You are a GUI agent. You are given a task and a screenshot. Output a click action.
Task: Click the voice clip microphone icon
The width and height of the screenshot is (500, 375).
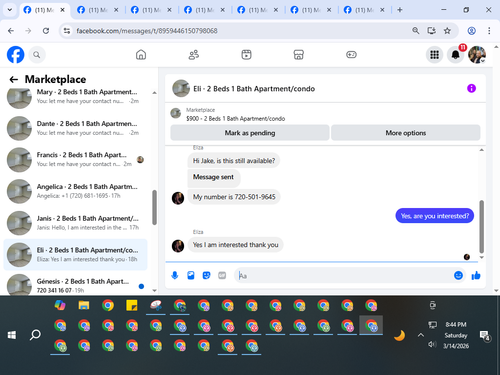click(x=175, y=275)
